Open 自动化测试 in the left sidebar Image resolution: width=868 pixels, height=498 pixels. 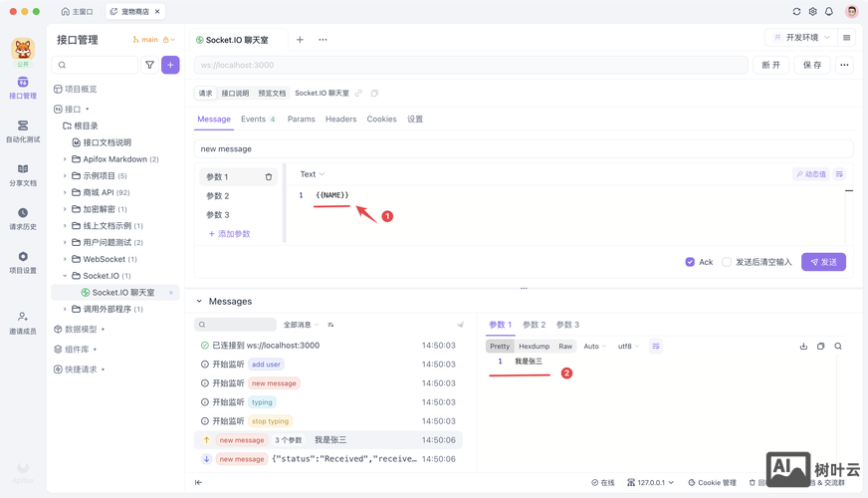23,131
